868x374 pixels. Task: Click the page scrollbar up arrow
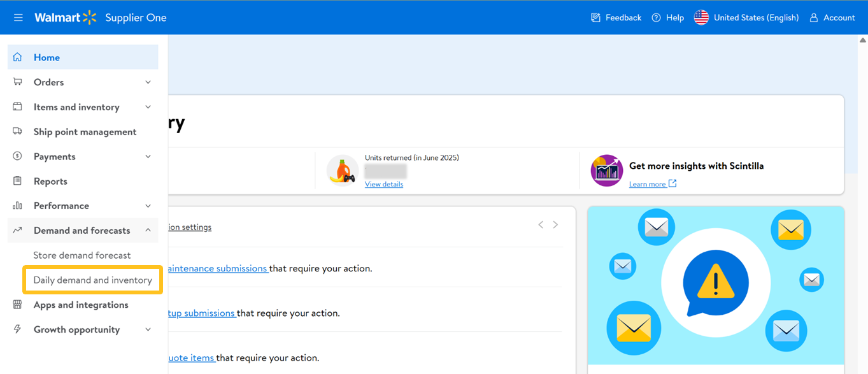coord(863,40)
